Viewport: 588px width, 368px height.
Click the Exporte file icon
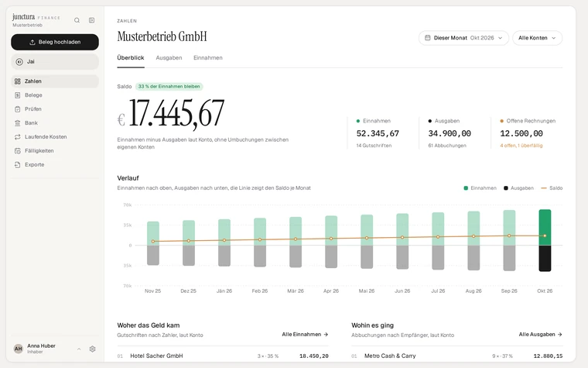coord(17,164)
